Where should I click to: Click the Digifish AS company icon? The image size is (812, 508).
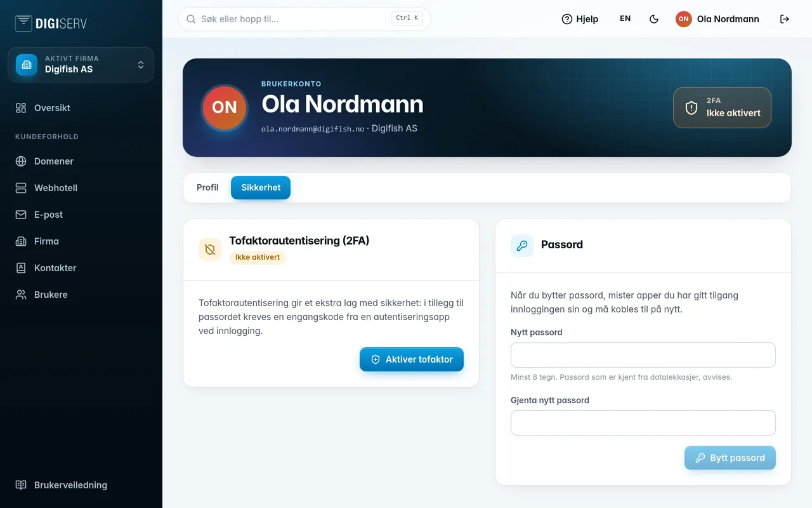(x=27, y=65)
